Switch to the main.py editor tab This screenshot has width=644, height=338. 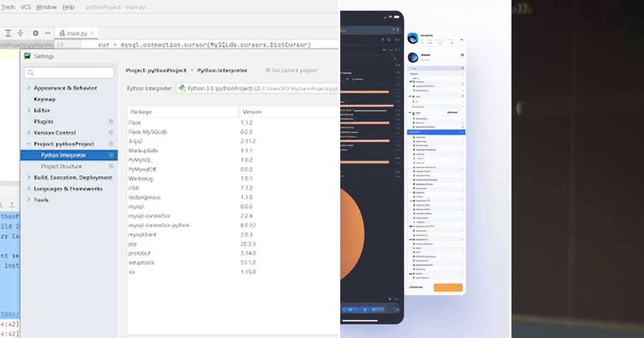(x=76, y=33)
